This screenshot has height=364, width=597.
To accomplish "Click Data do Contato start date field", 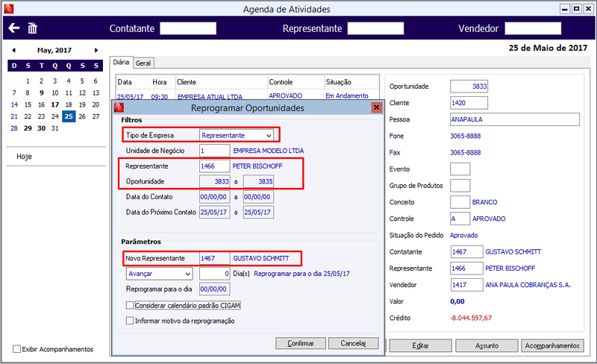I will [x=215, y=197].
